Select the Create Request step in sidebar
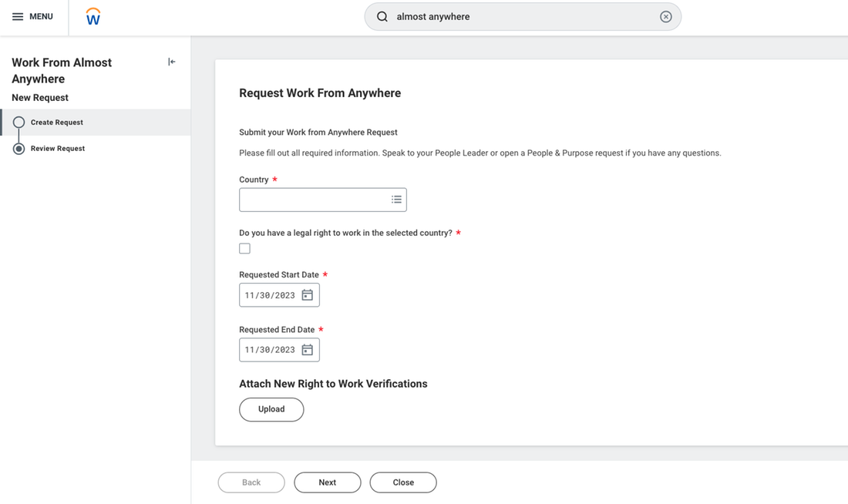The height and width of the screenshot is (504, 848). click(x=56, y=122)
